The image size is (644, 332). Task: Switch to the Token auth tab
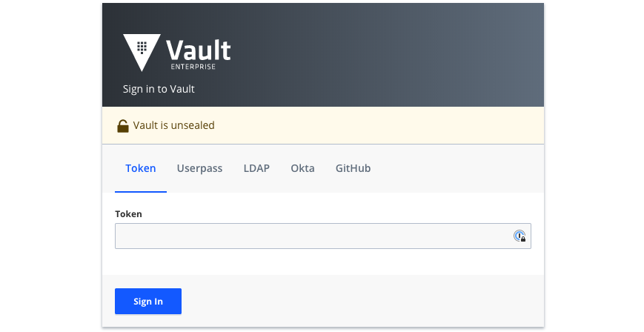(141, 168)
